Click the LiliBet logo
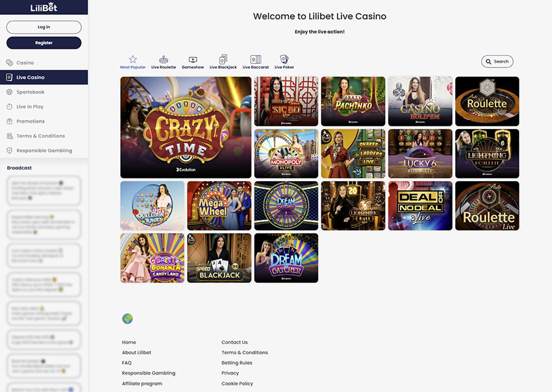This screenshot has width=552, height=392. (44, 8)
